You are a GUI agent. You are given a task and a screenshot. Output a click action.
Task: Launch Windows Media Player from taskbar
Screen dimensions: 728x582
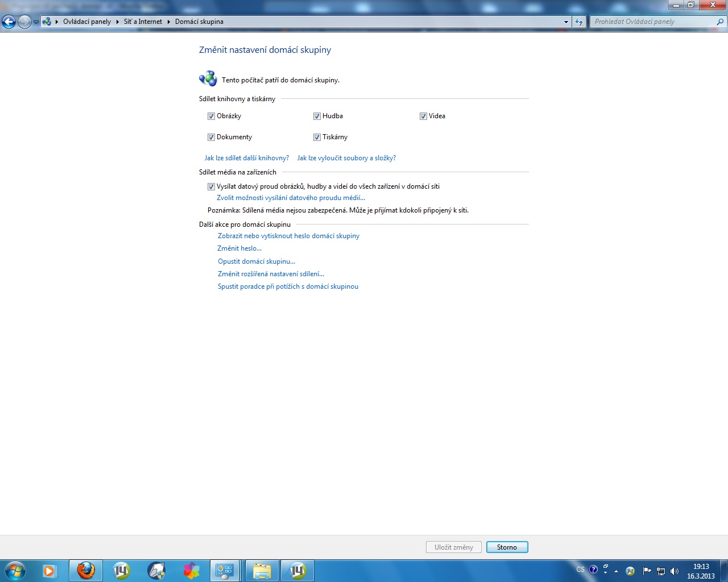(x=49, y=571)
